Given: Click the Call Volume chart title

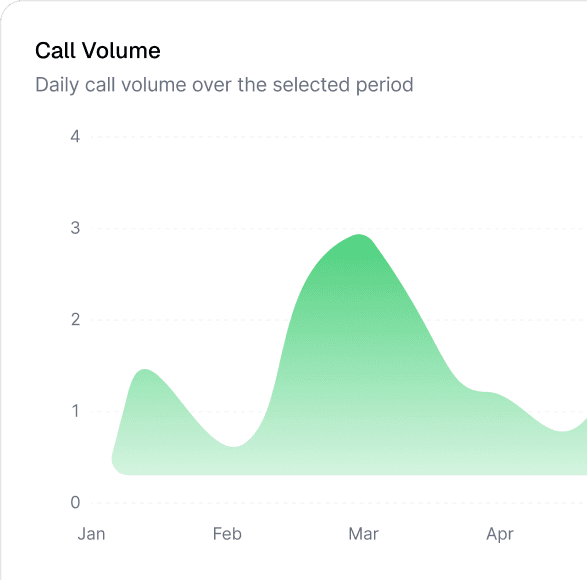Looking at the screenshot, I should [x=98, y=51].
